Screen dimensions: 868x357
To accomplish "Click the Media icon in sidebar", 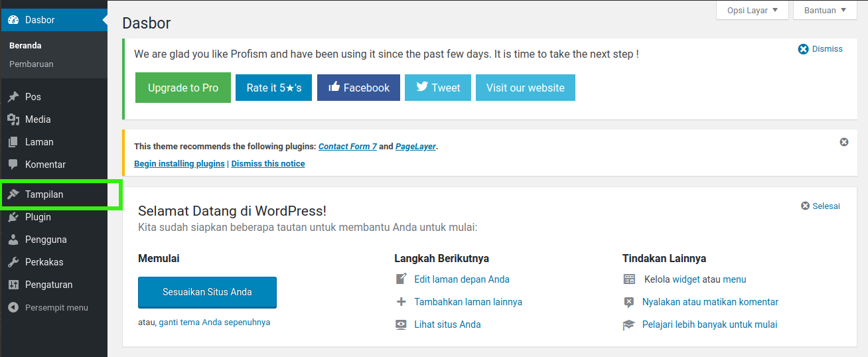I will 13,119.
